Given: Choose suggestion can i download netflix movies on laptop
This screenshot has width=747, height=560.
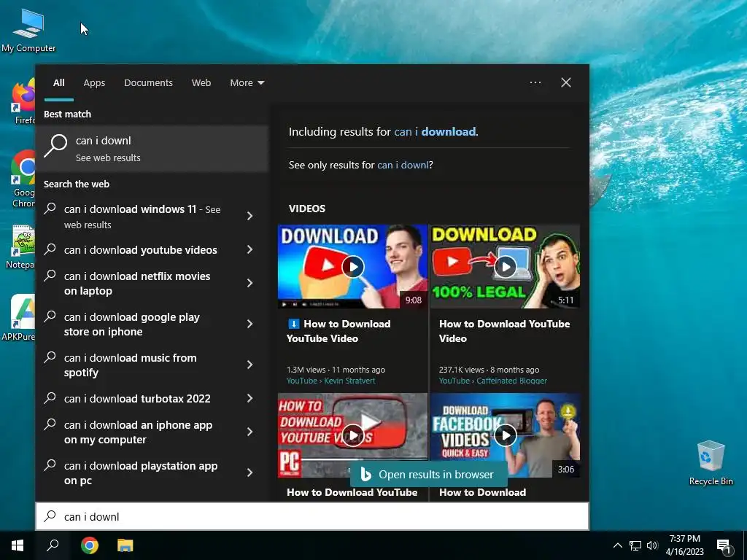Looking at the screenshot, I should (x=137, y=284).
